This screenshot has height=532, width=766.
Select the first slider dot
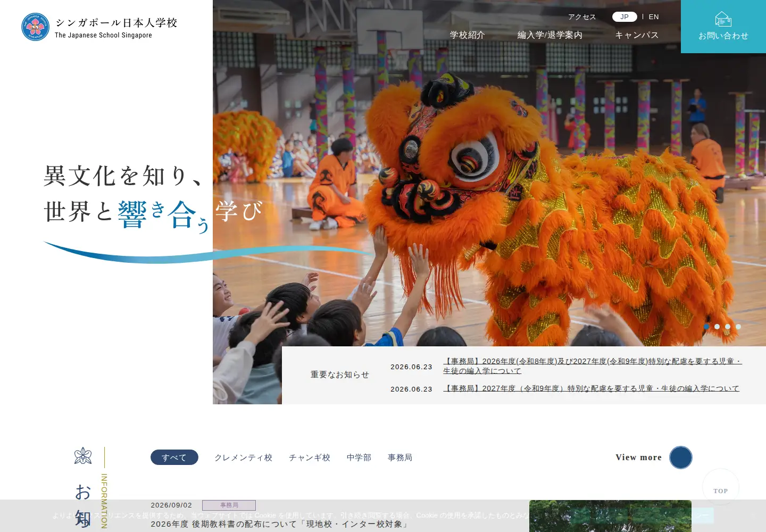coord(706,327)
